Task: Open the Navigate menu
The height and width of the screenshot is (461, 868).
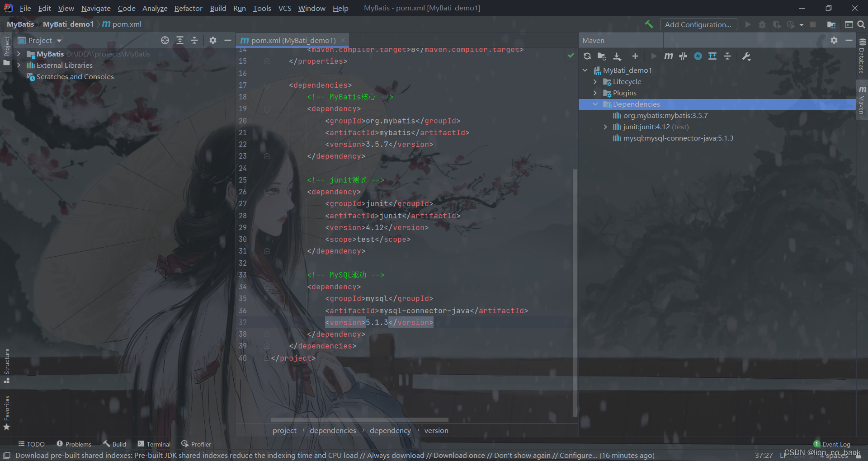Action: 96,8
